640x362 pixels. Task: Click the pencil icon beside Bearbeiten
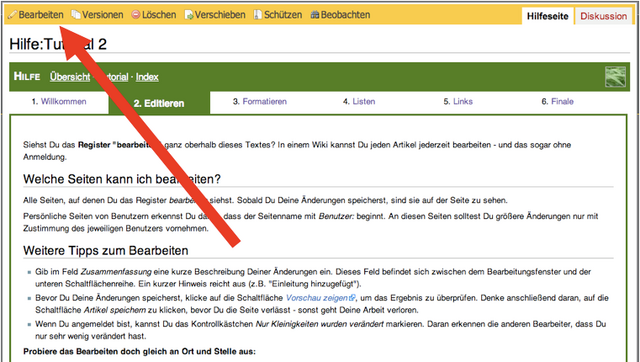point(12,15)
